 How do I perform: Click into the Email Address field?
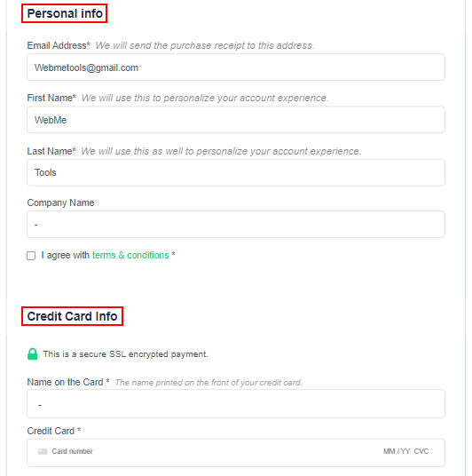(236, 67)
